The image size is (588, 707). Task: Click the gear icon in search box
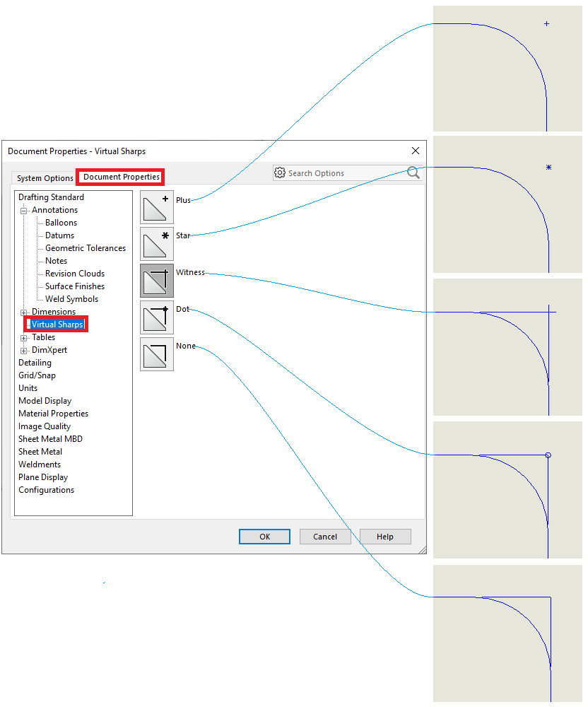click(x=280, y=173)
